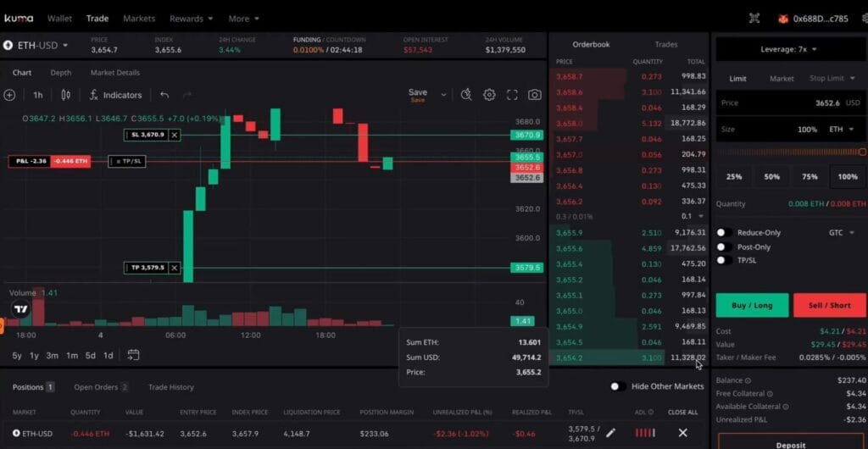Open the Wallet page
The height and width of the screenshot is (449, 868).
pyautogui.click(x=60, y=19)
